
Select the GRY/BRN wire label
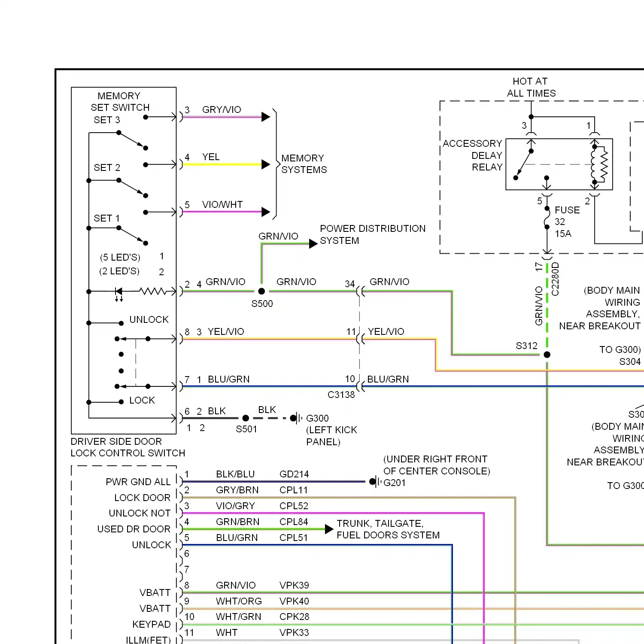(x=237, y=490)
